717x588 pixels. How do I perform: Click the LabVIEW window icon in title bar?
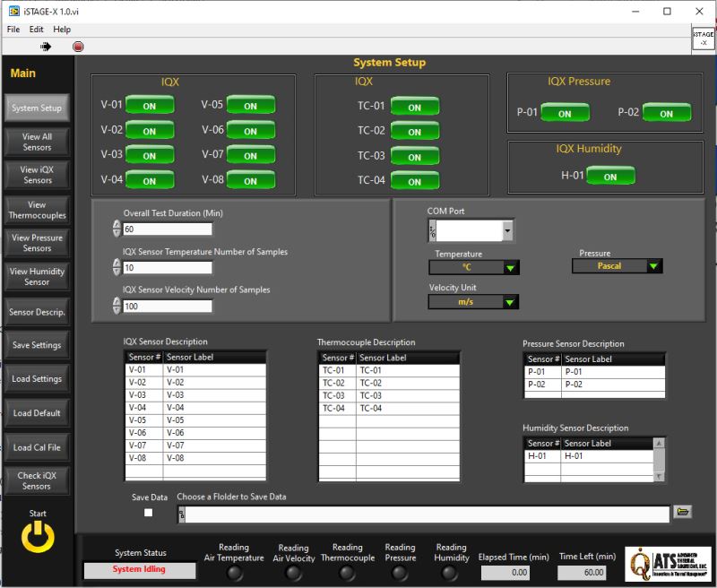coord(14,11)
